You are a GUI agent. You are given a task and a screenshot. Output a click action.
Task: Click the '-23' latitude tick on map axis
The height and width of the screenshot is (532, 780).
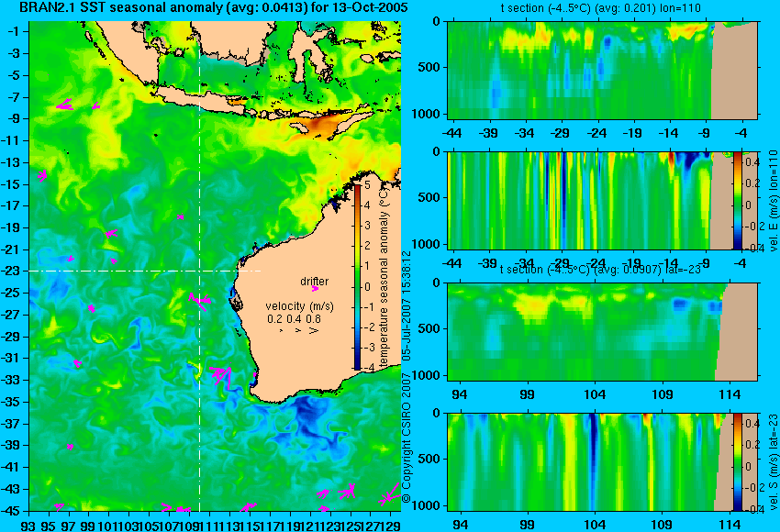(x=12, y=271)
